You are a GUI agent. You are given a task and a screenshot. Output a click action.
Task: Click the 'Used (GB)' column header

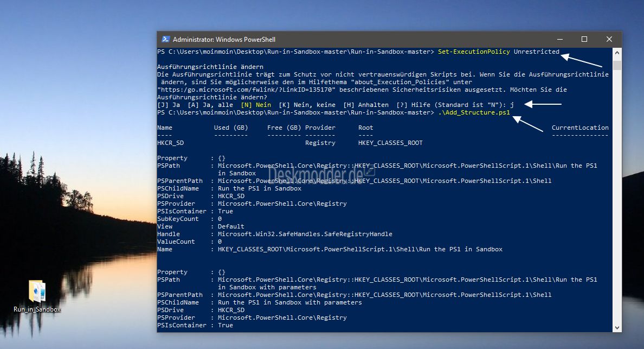click(x=231, y=128)
